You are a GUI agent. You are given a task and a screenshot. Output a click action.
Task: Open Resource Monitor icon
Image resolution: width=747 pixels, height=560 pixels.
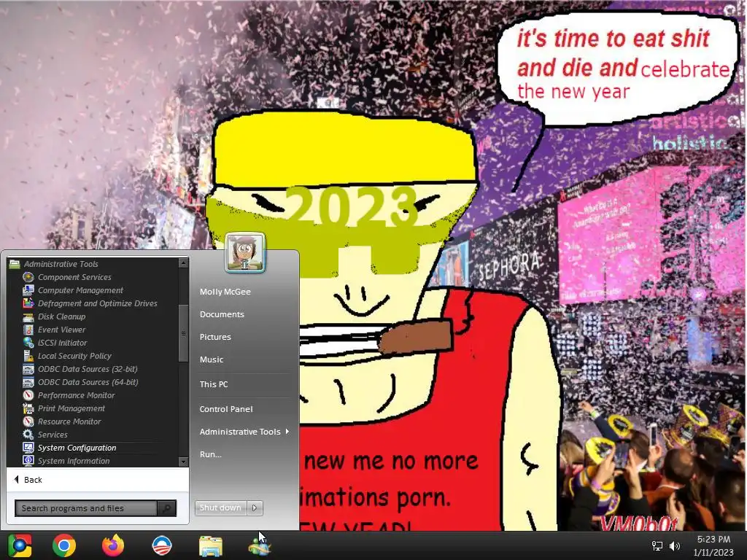(28, 421)
